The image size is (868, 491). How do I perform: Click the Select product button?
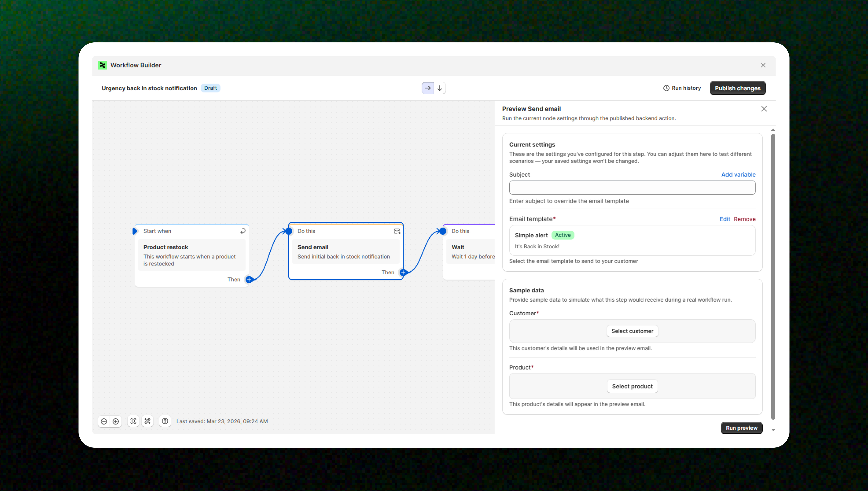pos(632,386)
